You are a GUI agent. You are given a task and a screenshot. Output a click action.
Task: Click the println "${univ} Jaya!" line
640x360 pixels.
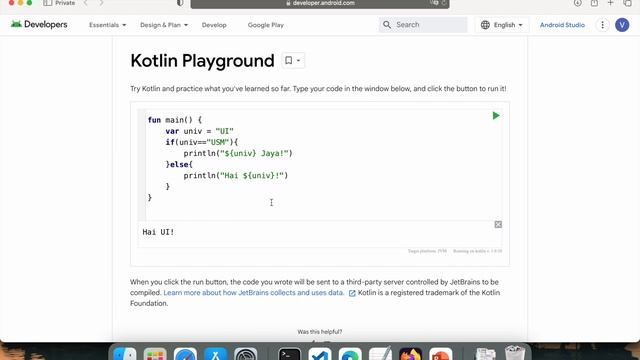pos(238,153)
